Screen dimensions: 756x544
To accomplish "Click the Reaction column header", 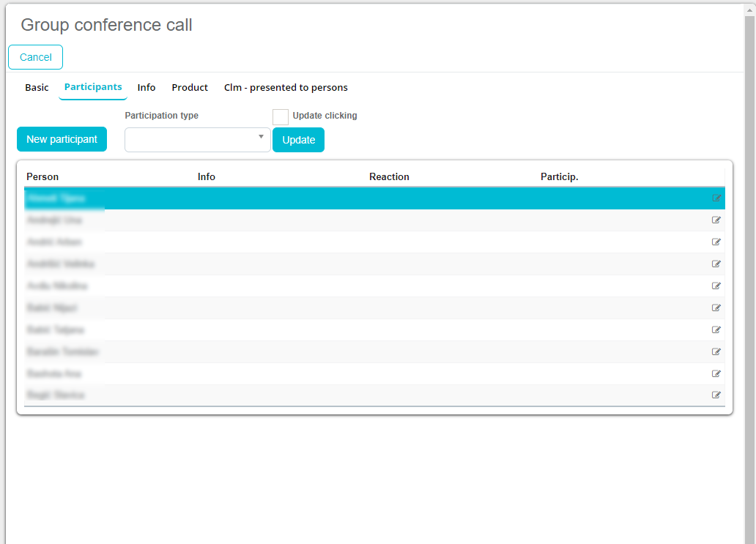I will click(x=389, y=177).
